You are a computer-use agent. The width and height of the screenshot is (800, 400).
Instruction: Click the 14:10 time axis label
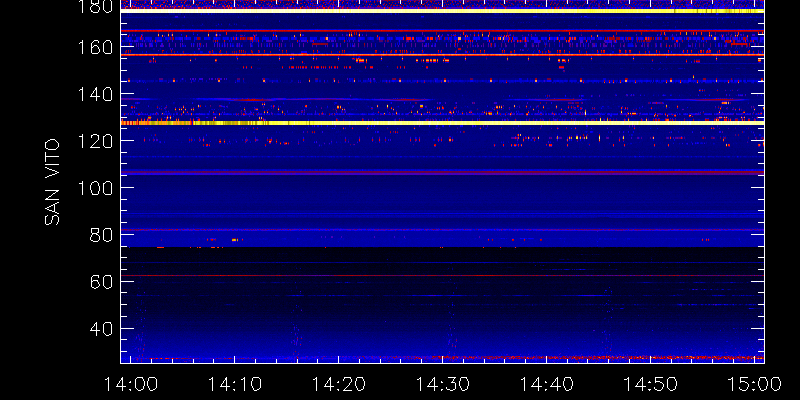234,384
